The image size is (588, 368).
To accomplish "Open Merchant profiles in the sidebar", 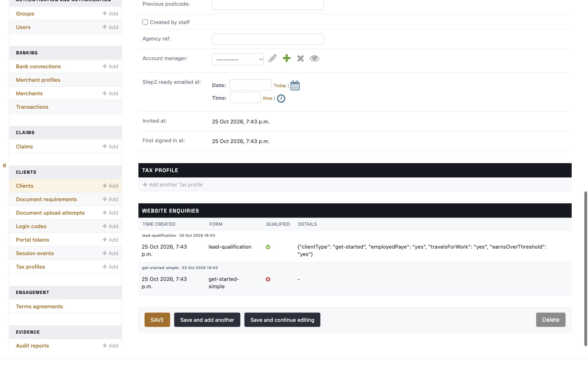I will 38,80.
